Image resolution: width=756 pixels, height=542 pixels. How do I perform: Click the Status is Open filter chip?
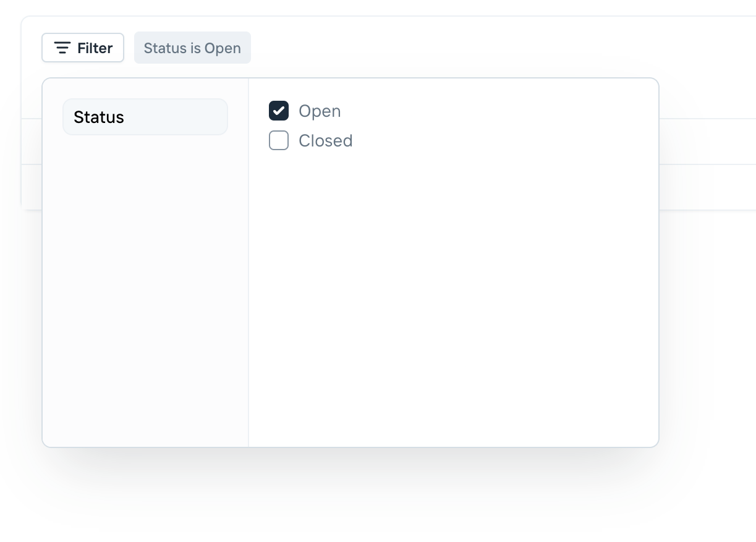tap(192, 48)
